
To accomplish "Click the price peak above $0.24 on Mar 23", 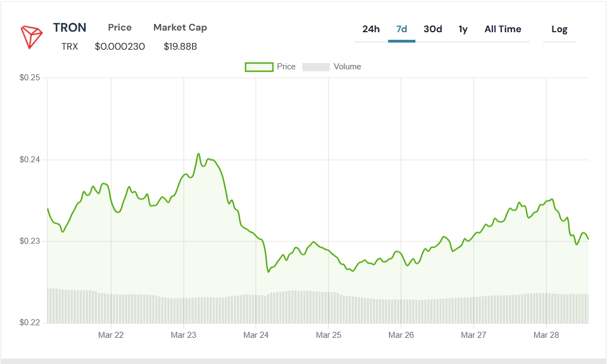I will [x=199, y=154].
